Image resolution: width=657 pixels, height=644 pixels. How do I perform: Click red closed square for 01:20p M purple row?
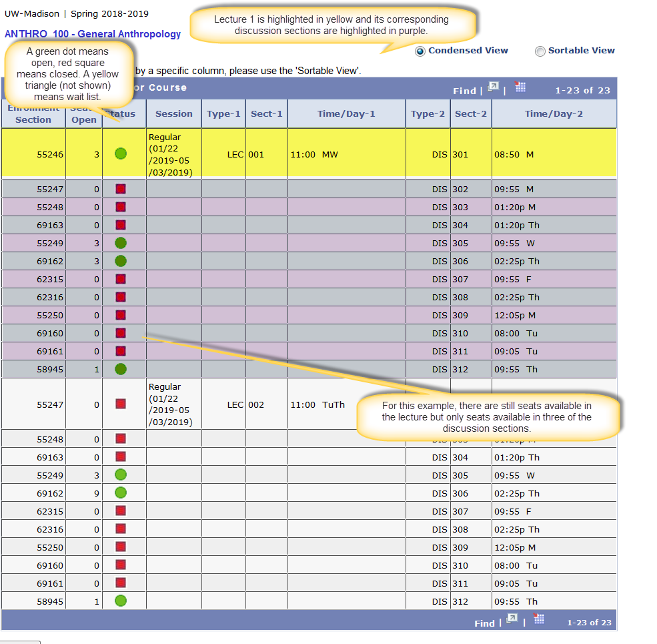(121, 207)
